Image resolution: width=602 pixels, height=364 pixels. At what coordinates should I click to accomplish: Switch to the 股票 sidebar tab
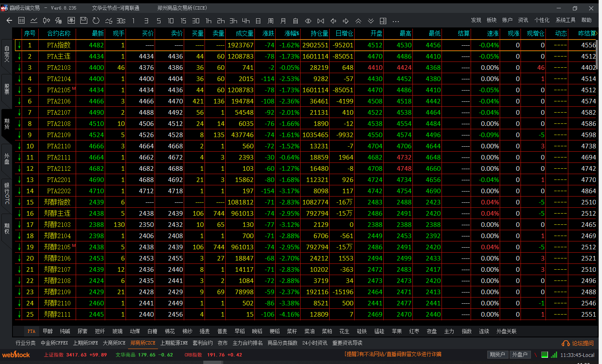point(7,89)
